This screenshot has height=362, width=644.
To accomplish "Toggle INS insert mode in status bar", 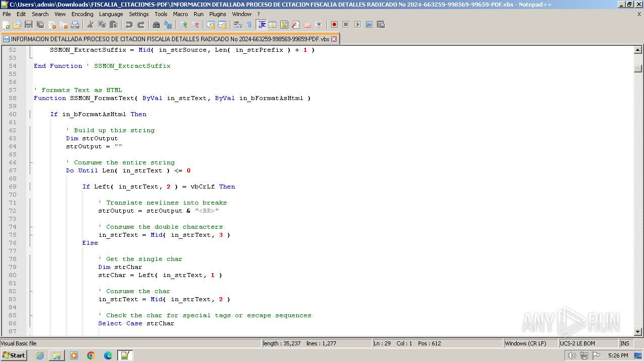I will [625, 343].
